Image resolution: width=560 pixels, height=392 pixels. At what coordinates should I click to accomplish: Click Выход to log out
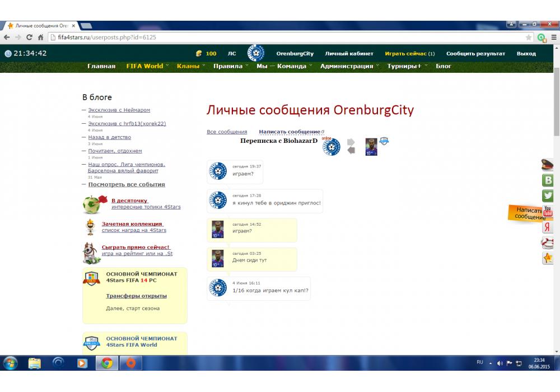pos(526,54)
